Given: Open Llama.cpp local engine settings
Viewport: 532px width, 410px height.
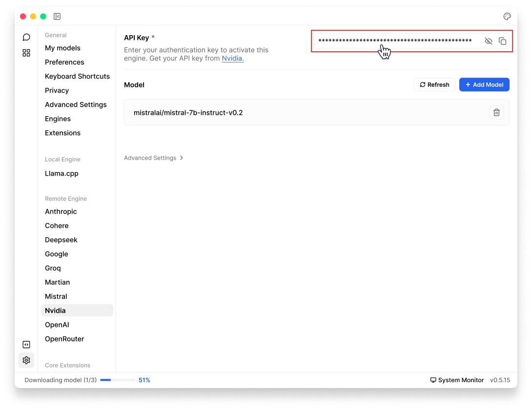Looking at the screenshot, I should click(x=61, y=173).
